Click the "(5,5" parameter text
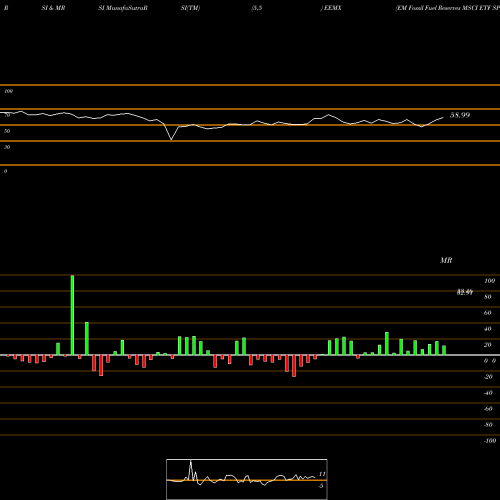The height and width of the screenshot is (500, 500). click(x=257, y=8)
